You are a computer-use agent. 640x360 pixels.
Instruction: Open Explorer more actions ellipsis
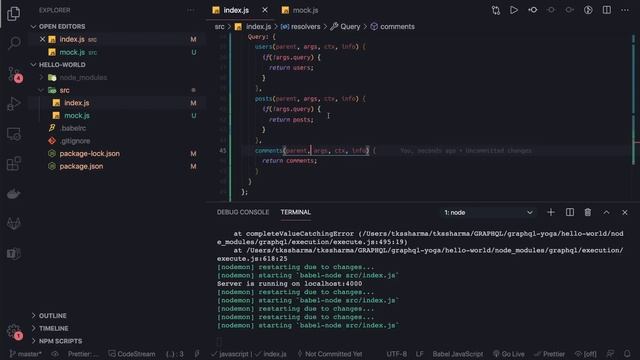tap(191, 10)
